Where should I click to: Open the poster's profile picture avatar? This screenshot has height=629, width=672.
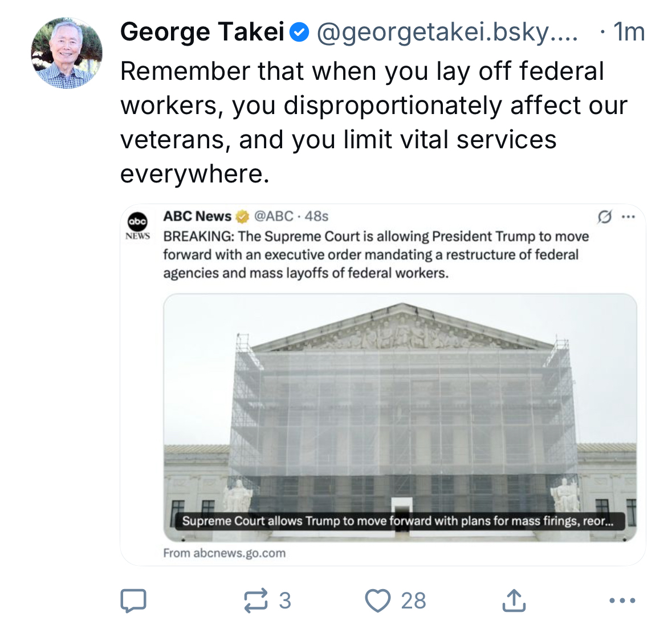[67, 53]
